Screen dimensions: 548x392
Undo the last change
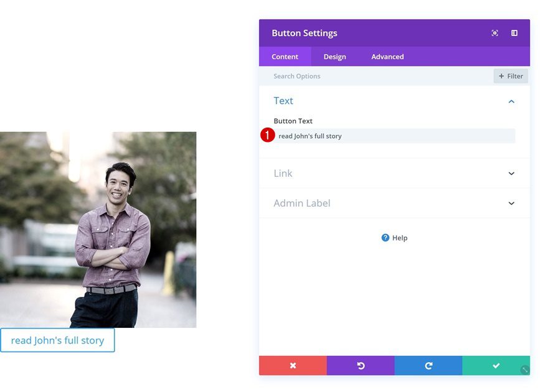point(361,366)
